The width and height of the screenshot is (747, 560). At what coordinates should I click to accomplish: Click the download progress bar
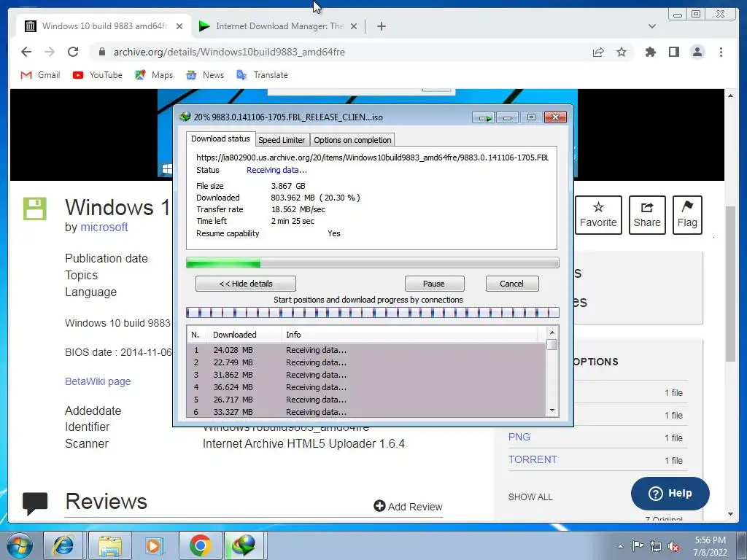(373, 262)
